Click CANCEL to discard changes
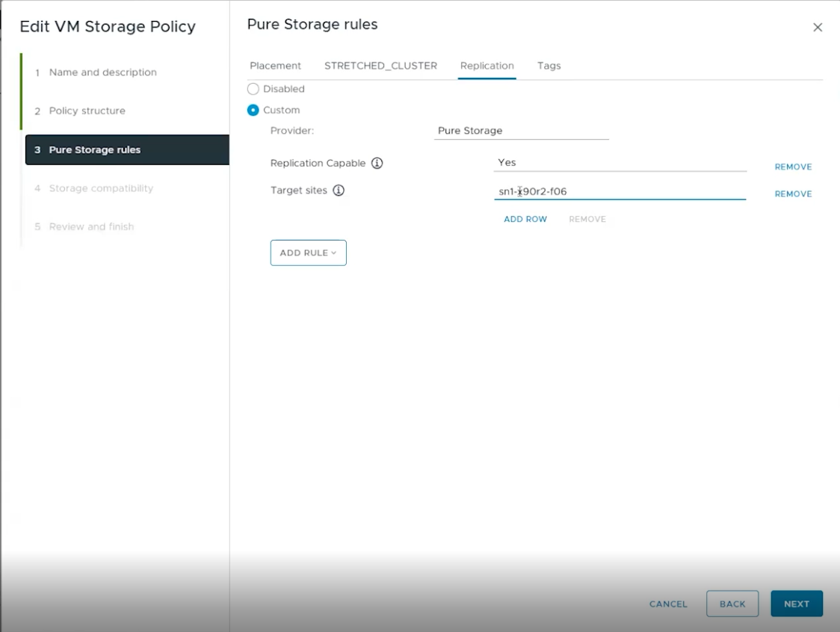The width and height of the screenshot is (840, 632). [667, 604]
